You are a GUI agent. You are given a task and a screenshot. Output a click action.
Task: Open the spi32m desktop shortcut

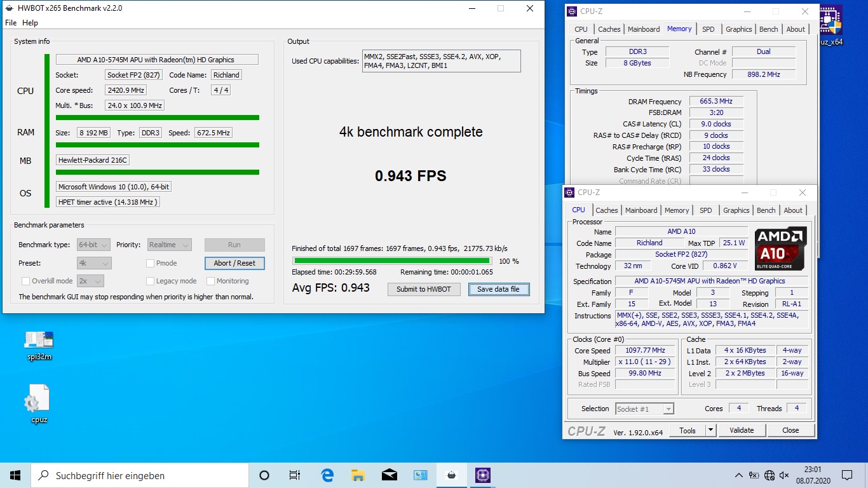[x=39, y=346]
